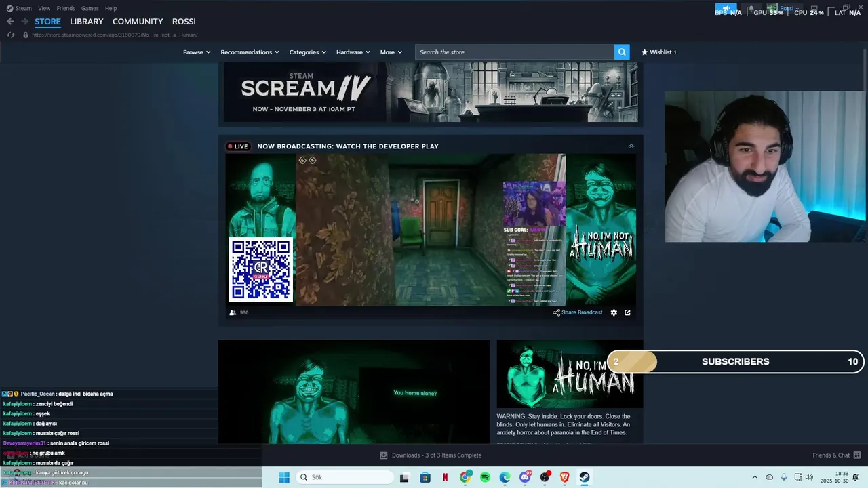Open Discord from the taskbar
The image size is (868, 488).
[x=525, y=477]
